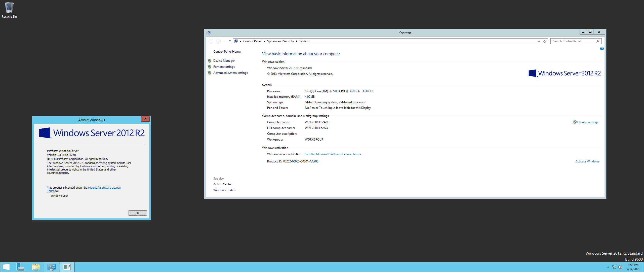This screenshot has width=644, height=272.
Task: Click Installed memory value 4.00 GB
Action: (310, 97)
